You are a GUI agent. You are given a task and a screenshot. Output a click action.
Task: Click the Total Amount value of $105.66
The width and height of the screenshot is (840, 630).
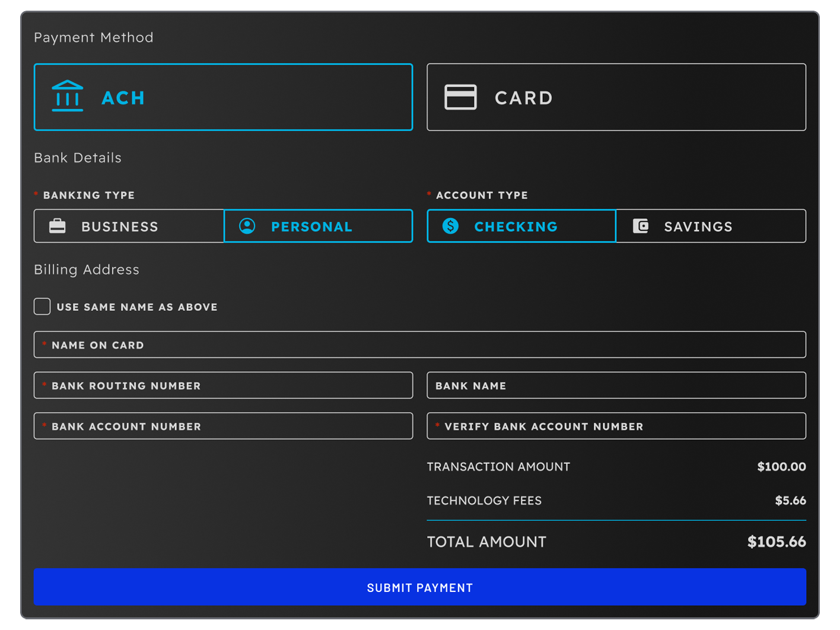(x=777, y=541)
